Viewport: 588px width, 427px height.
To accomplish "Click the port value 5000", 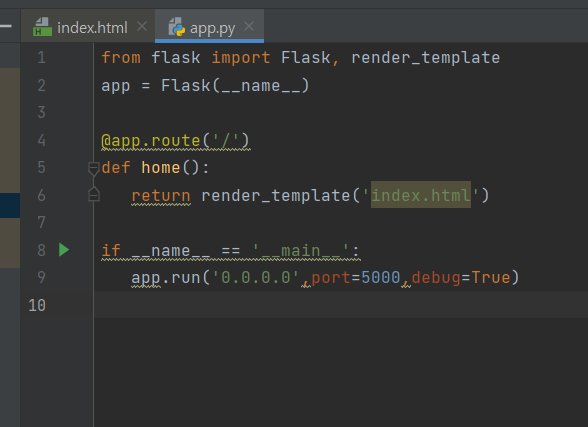I will coord(381,278).
